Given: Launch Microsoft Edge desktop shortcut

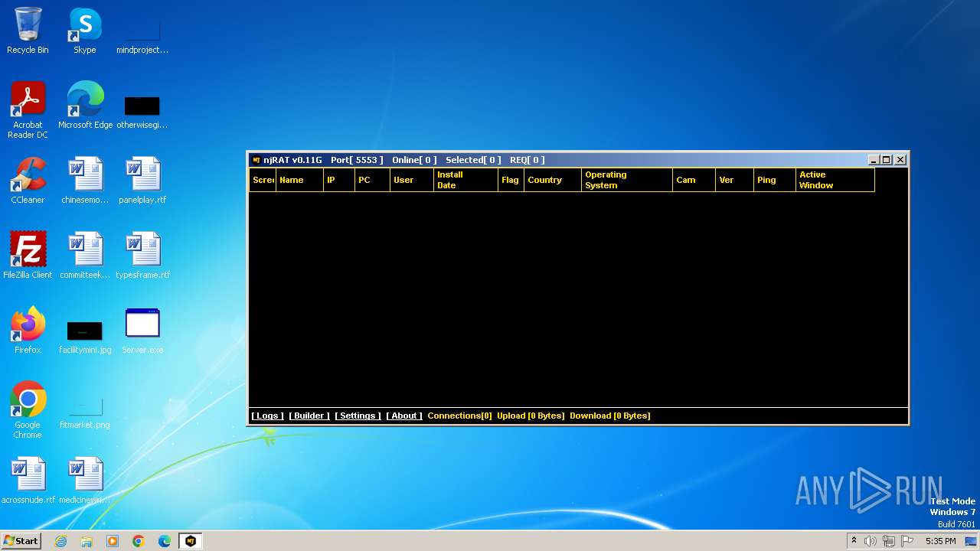Looking at the screenshot, I should click(85, 106).
